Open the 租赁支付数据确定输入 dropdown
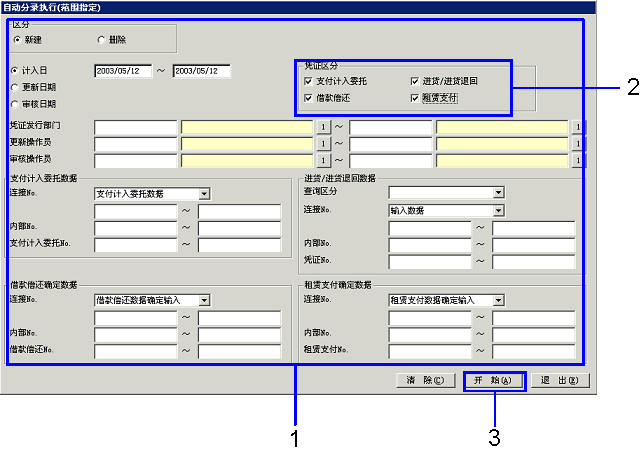640x454 pixels. point(498,300)
